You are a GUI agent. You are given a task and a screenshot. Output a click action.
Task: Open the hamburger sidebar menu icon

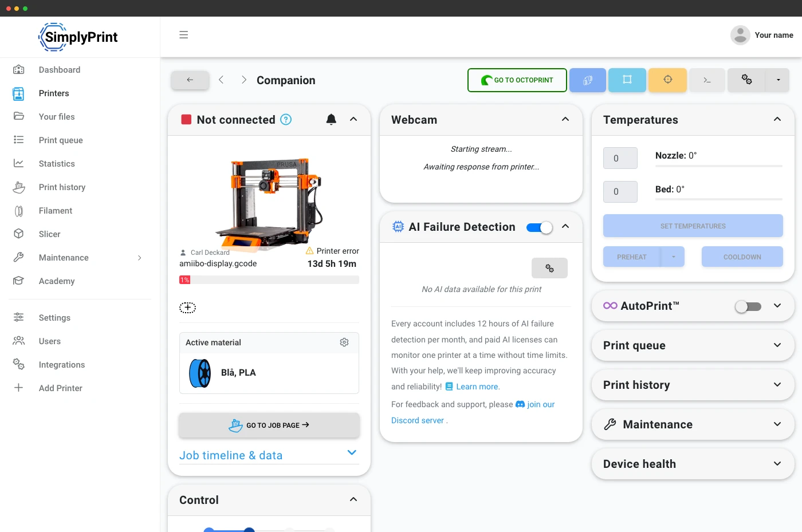point(183,35)
